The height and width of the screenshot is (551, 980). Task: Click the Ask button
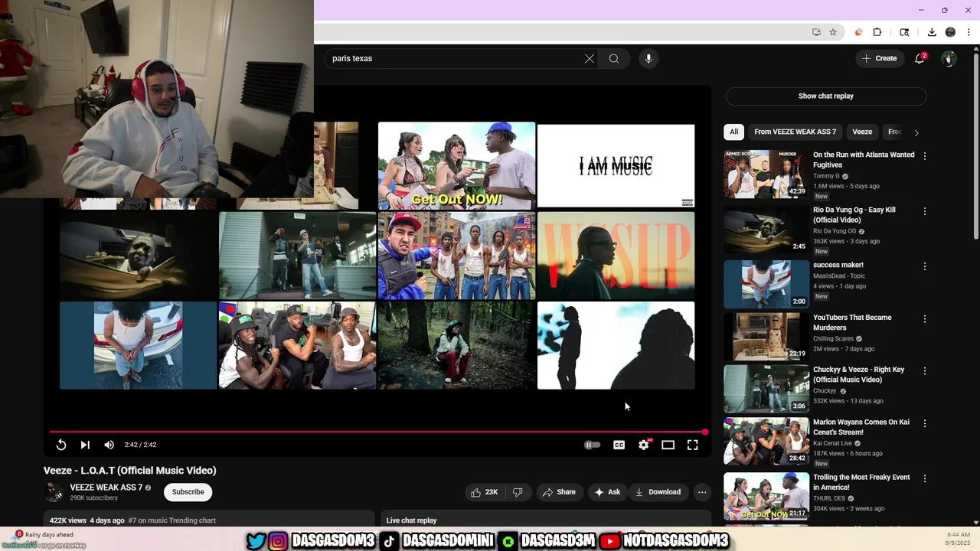[x=608, y=492]
